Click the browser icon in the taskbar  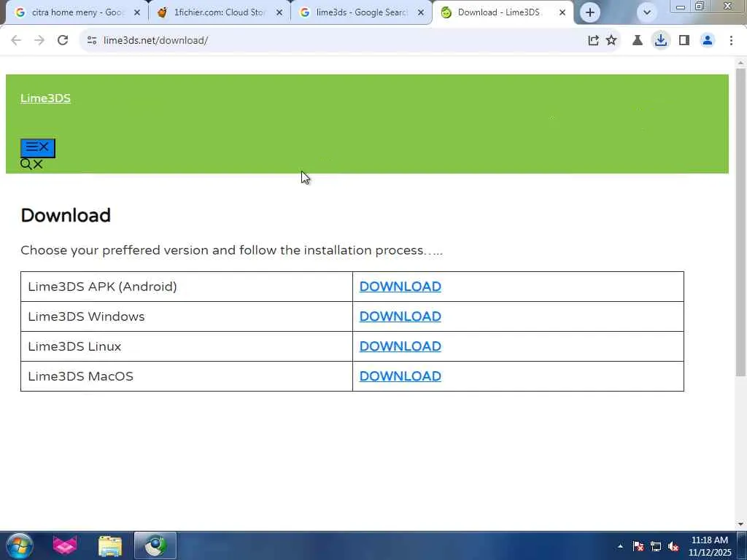coord(155,545)
